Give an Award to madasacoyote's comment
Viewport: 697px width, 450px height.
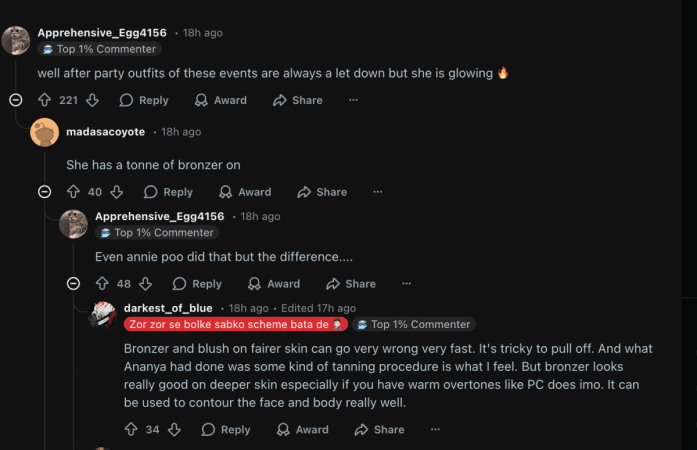tap(244, 192)
